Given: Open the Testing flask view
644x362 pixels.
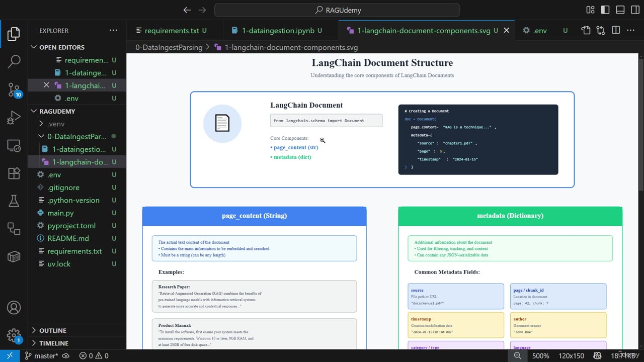Looking at the screenshot, I should tap(14, 201).
